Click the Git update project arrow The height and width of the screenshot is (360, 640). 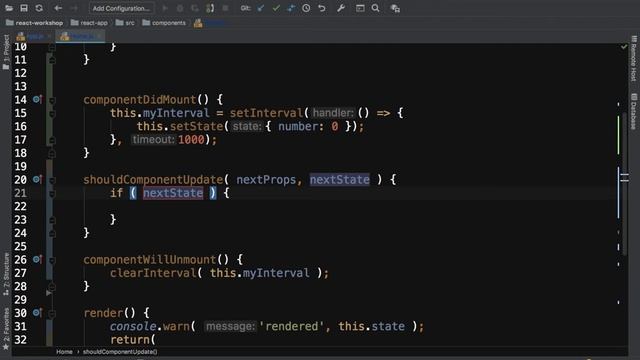tap(260, 8)
